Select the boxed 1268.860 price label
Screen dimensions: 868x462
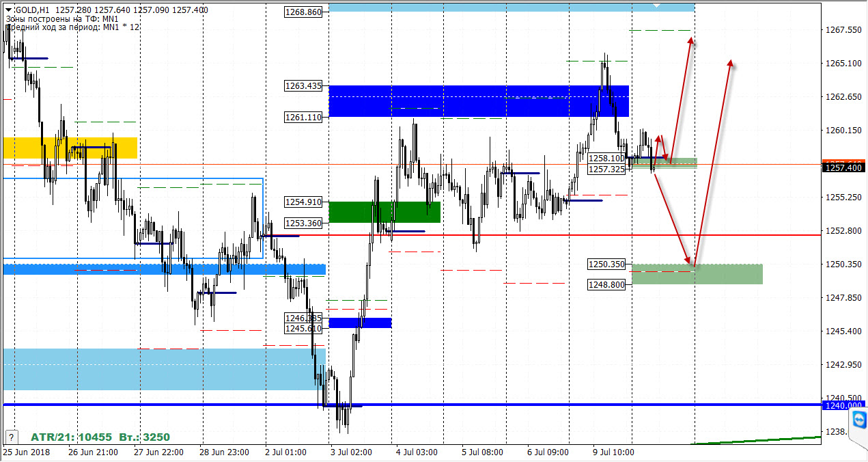[x=303, y=12]
